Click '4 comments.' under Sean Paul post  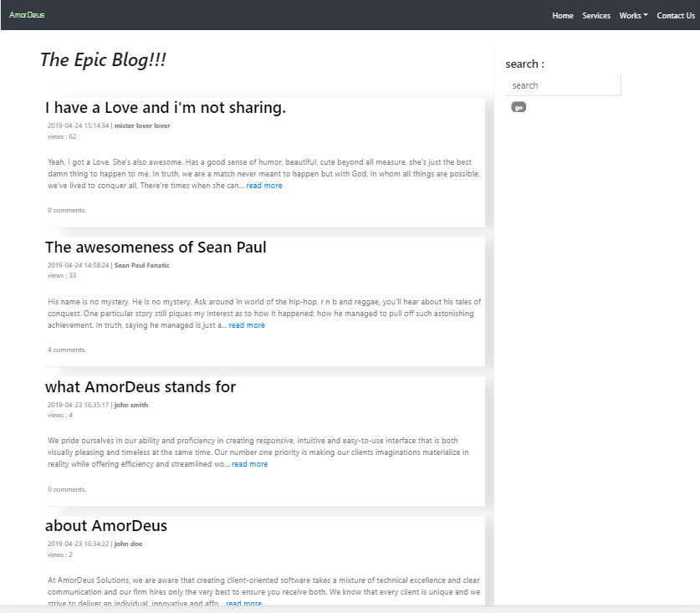(x=67, y=350)
